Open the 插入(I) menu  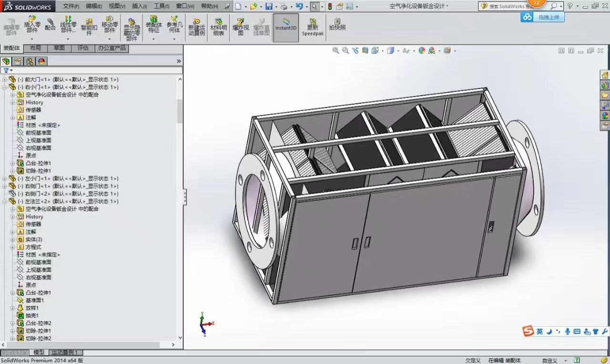point(139,6)
